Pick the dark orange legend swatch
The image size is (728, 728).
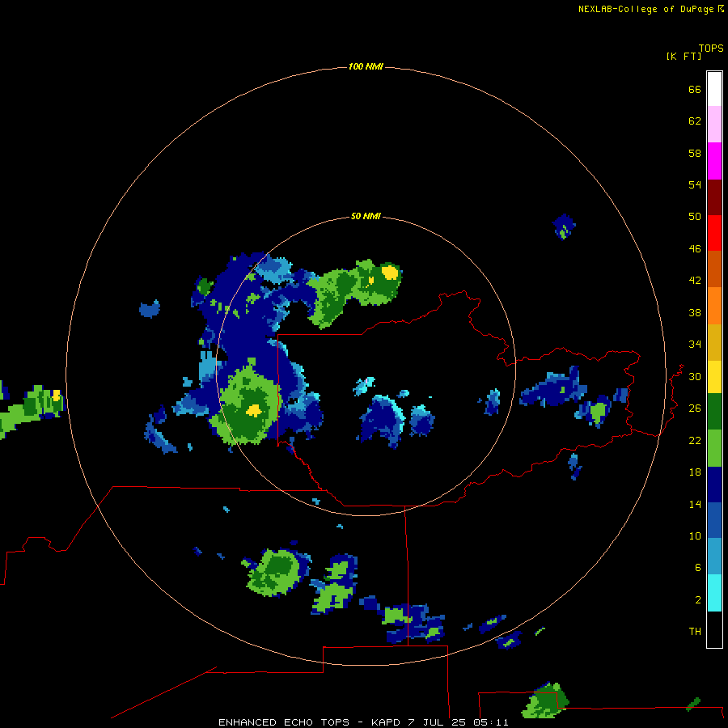714,269
